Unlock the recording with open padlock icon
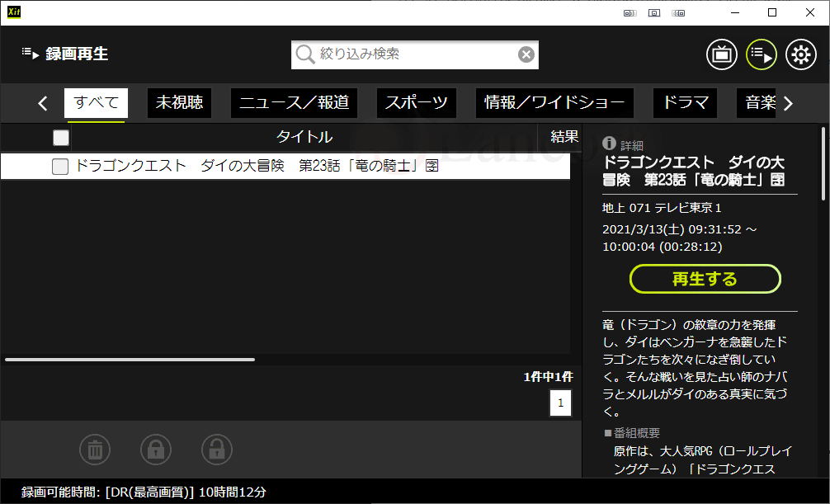Image resolution: width=830 pixels, height=504 pixels. coord(217,450)
